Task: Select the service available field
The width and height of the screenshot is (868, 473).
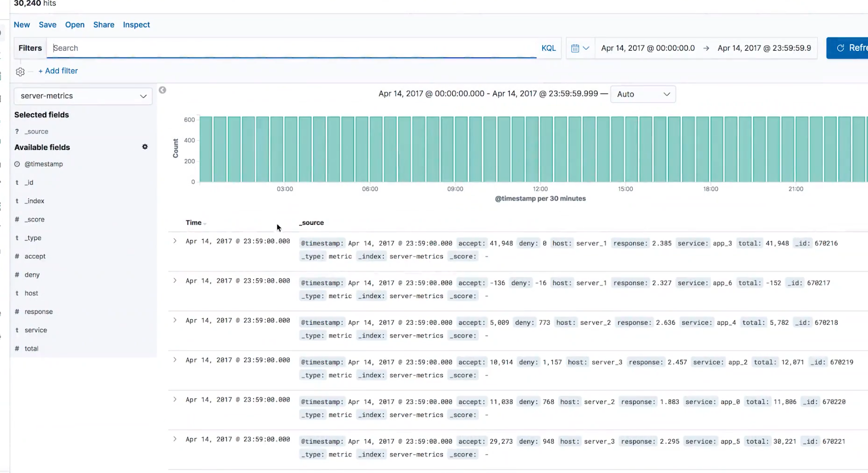Action: [x=36, y=330]
